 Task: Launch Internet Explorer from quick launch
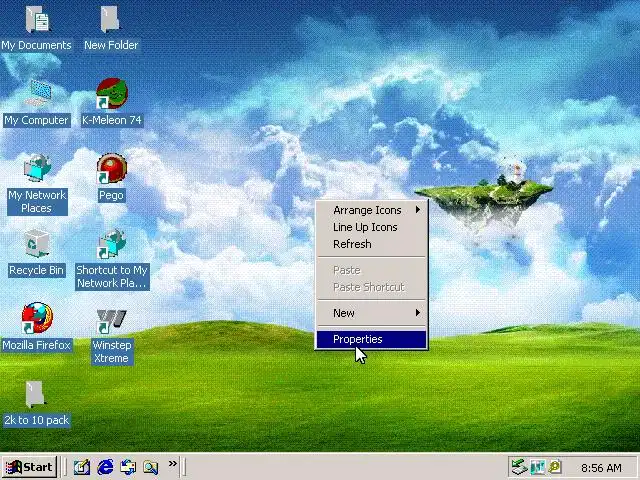click(x=105, y=467)
